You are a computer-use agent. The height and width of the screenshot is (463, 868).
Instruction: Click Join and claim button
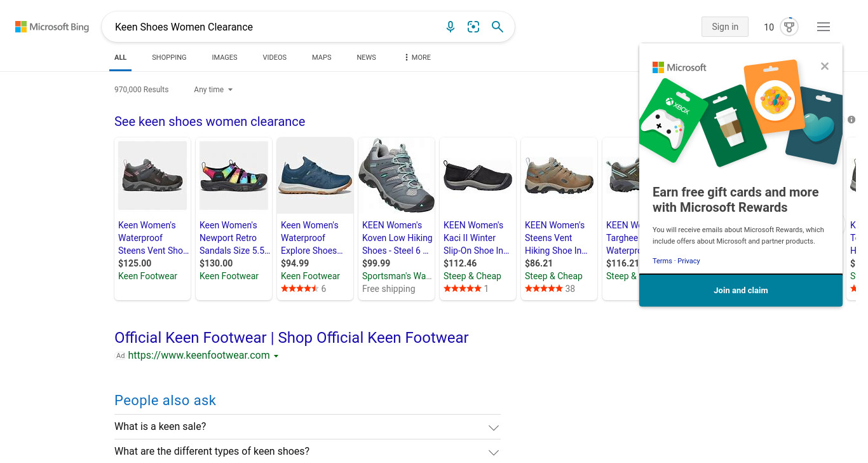pos(741,291)
